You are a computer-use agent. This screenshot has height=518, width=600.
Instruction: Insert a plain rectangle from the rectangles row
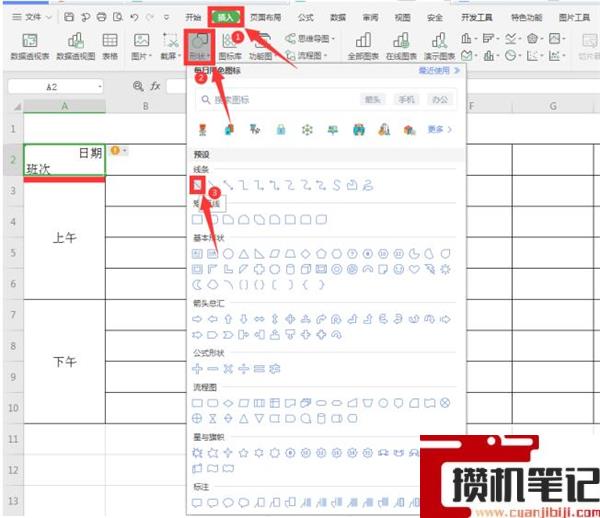click(197, 220)
